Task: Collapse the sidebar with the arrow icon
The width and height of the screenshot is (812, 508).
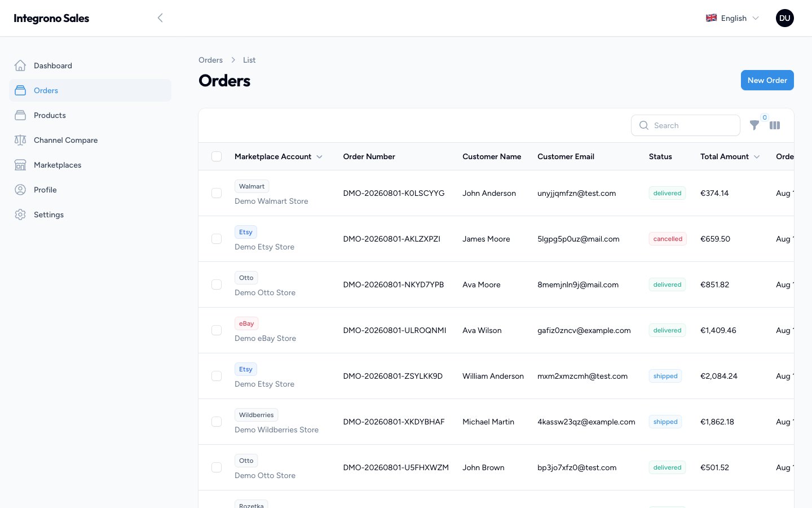Action: (x=160, y=18)
